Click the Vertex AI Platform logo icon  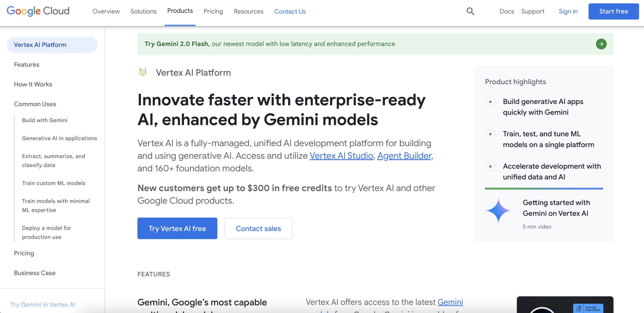coord(143,72)
